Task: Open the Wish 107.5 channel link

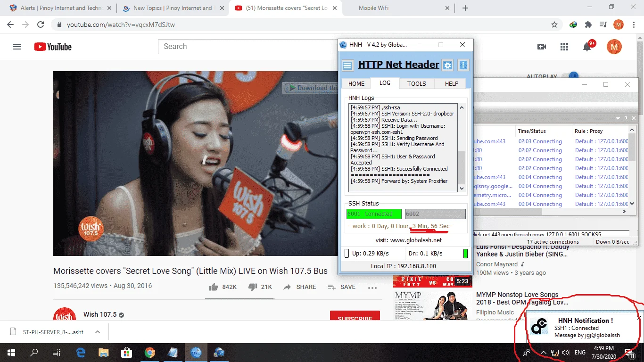Action: pyautogui.click(x=100, y=314)
